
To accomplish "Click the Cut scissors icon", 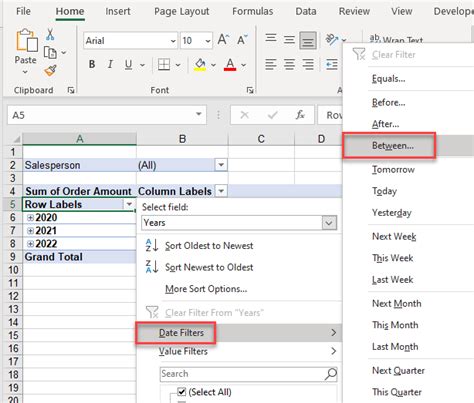I will coord(50,34).
